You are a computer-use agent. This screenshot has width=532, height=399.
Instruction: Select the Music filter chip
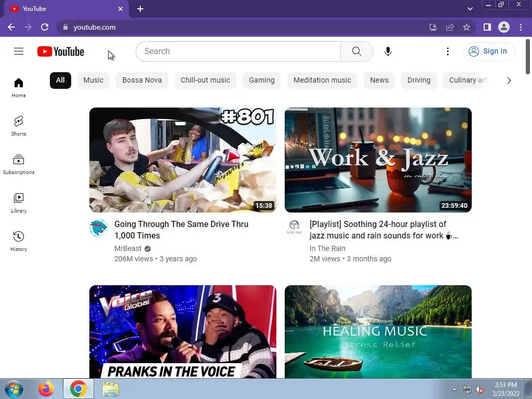(94, 81)
